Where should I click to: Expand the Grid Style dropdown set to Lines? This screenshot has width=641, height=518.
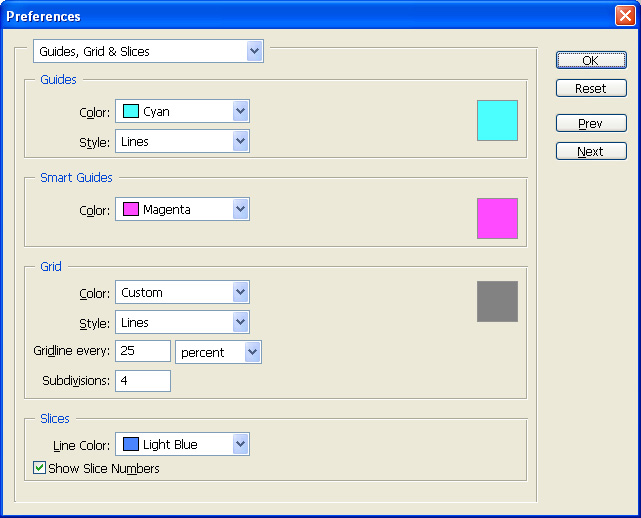click(182, 323)
